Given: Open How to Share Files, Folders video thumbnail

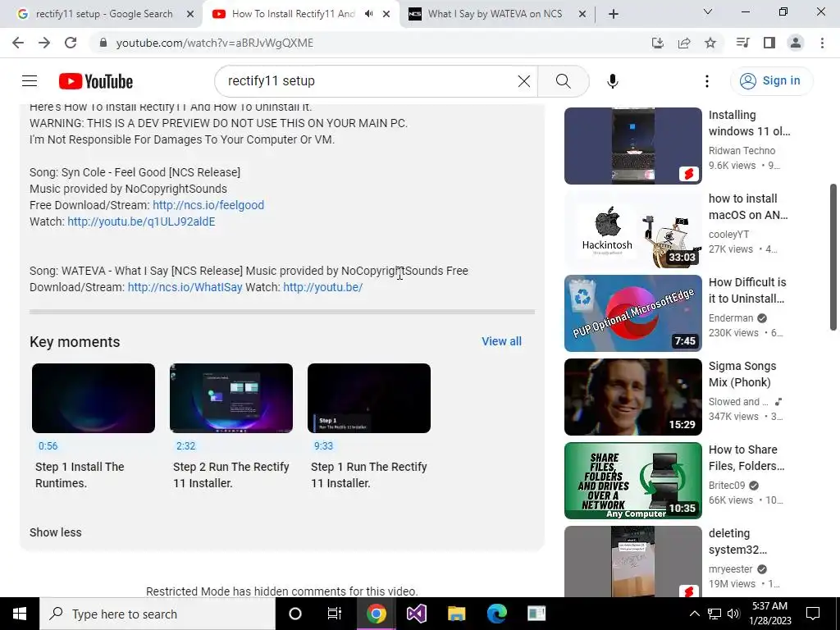Looking at the screenshot, I should 632,480.
